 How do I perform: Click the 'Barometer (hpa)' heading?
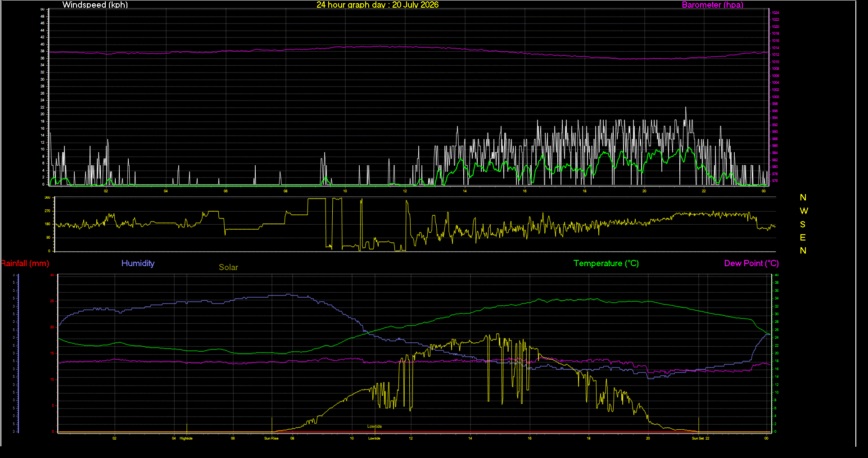(x=712, y=5)
